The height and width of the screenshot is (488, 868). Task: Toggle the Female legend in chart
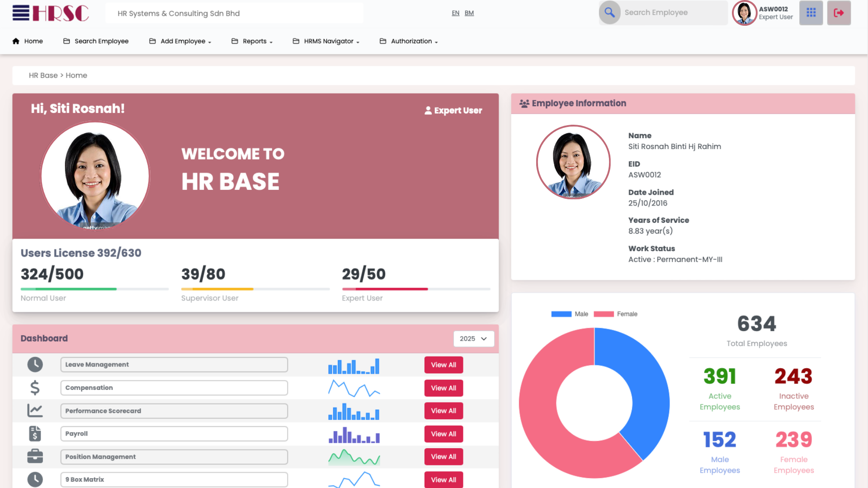tap(615, 314)
